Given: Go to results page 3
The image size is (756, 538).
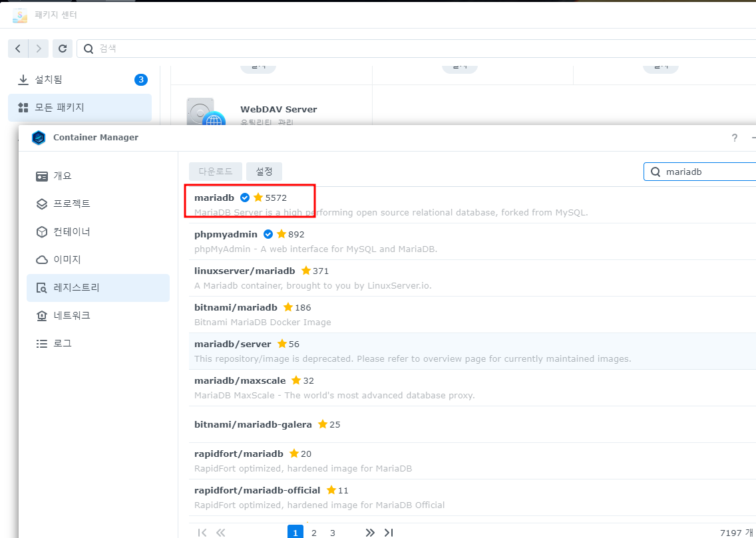Looking at the screenshot, I should click(333, 532).
